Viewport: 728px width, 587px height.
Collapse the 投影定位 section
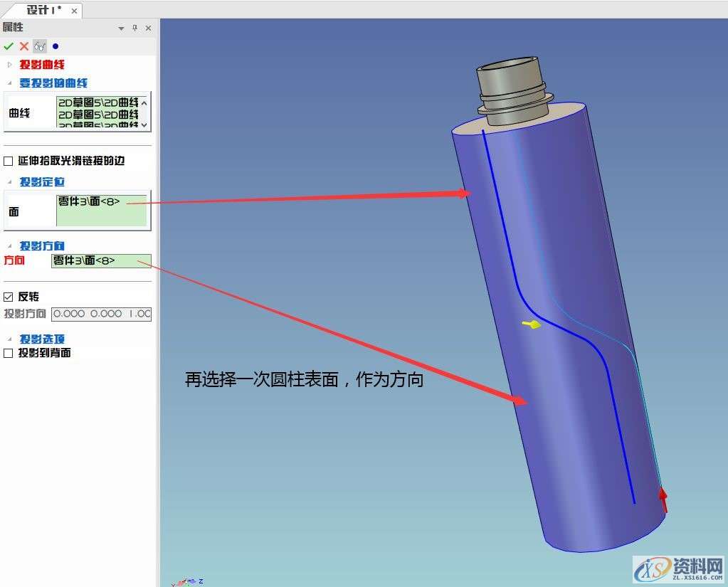9,182
